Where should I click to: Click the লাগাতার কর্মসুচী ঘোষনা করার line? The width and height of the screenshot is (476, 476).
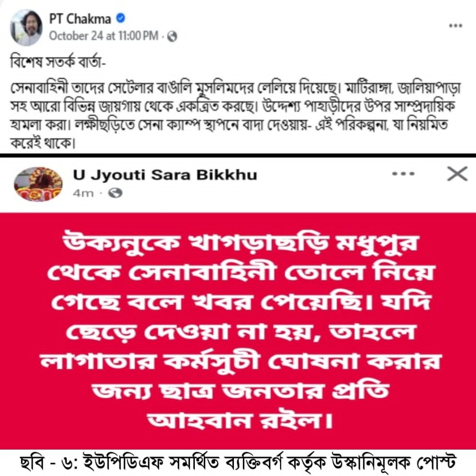click(240, 362)
